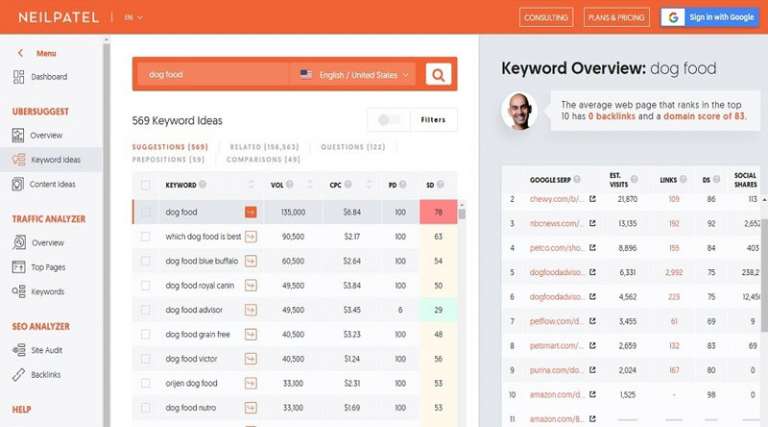Click the GOOGLE SERP info icon

[577, 180]
